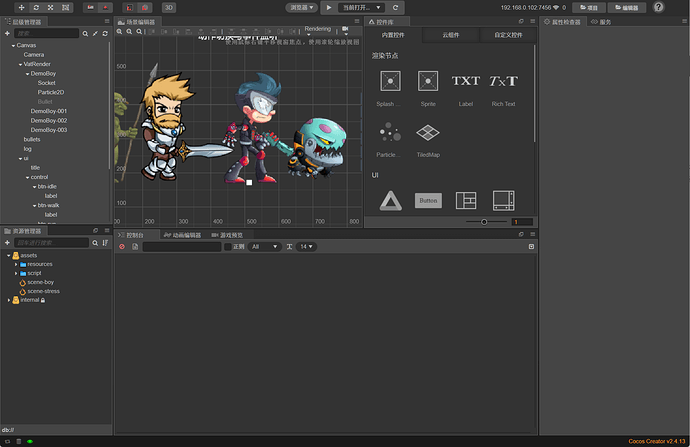Select the Socket node
The height and width of the screenshot is (447, 690).
[x=47, y=83]
